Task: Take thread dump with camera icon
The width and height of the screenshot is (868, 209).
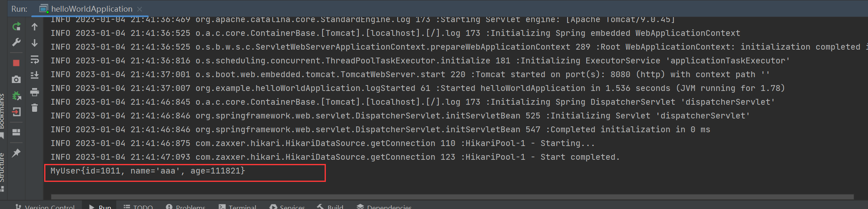Action: [16, 79]
